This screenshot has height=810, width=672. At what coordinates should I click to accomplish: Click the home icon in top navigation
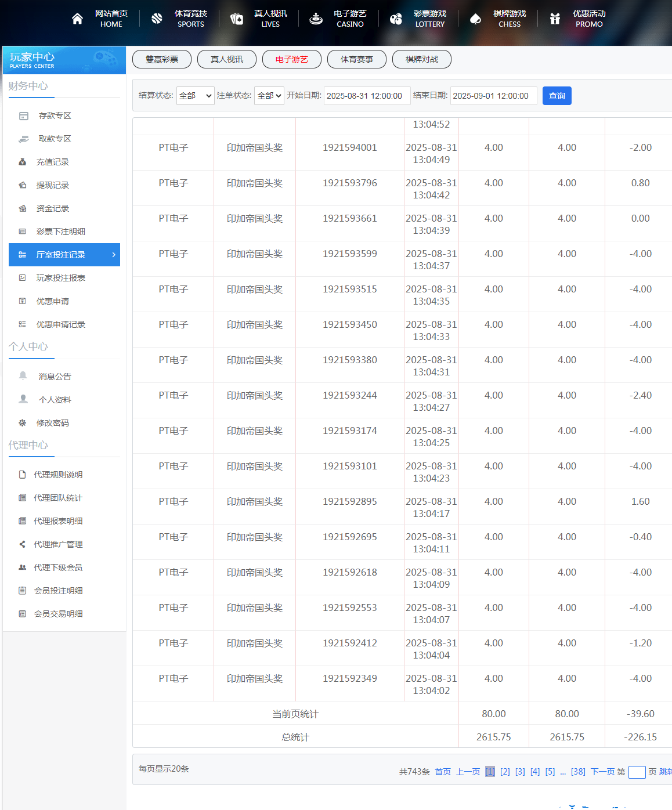[x=77, y=19]
